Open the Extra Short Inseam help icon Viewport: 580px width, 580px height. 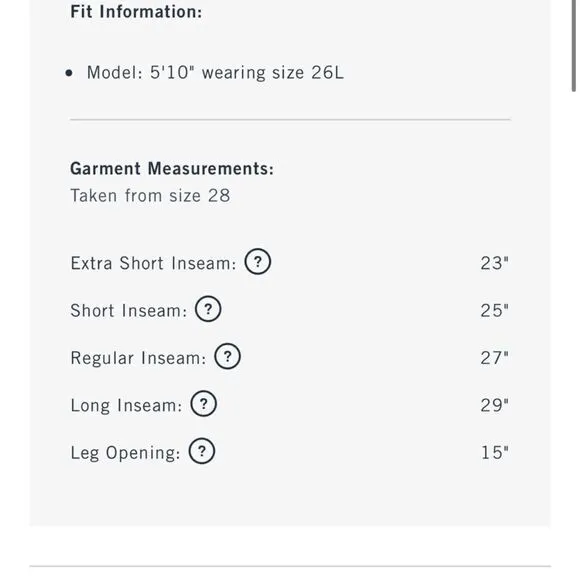(257, 262)
